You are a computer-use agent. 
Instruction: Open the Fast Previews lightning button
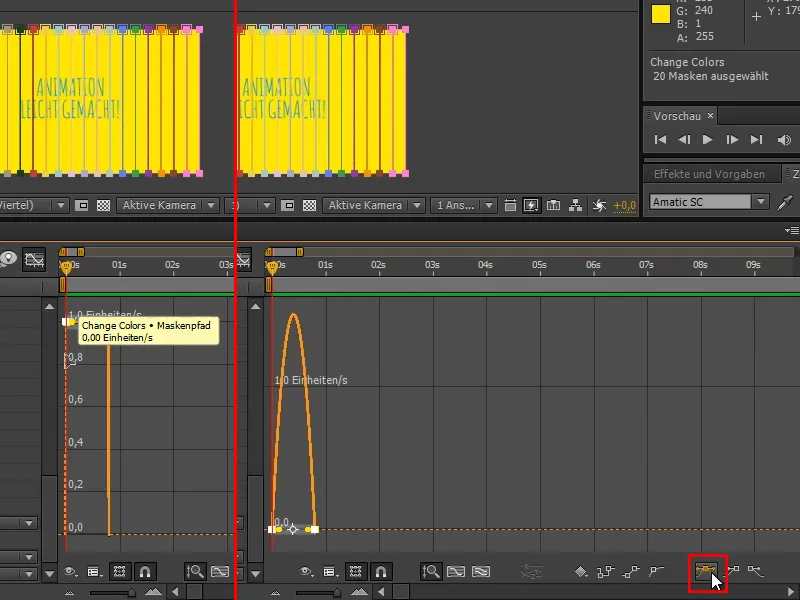tap(531, 205)
